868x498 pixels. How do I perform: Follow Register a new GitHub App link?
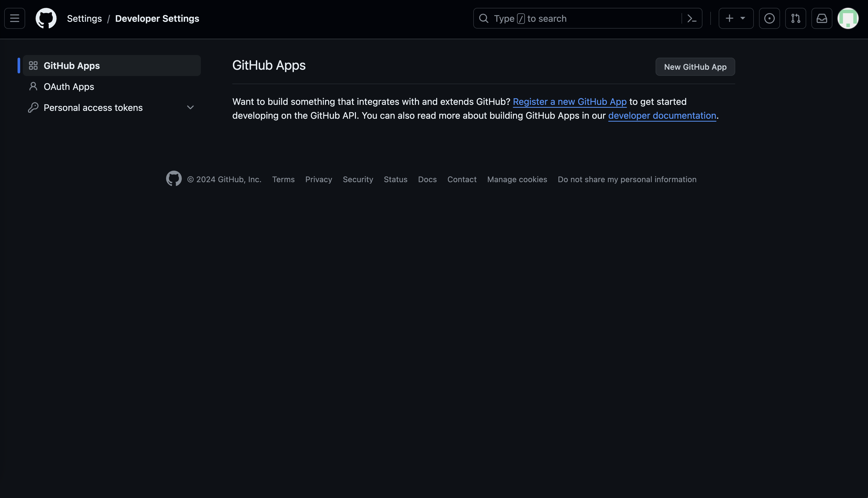pos(569,102)
